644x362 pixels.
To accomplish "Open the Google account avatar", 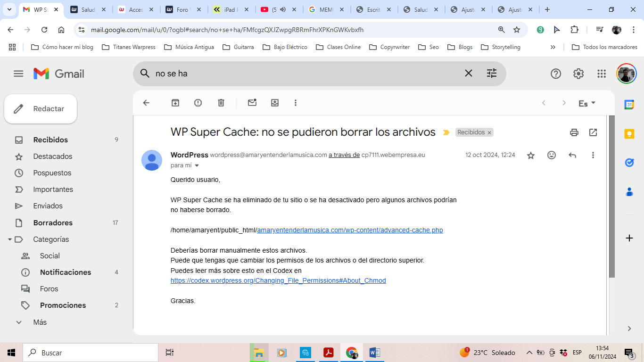I will click(x=627, y=74).
